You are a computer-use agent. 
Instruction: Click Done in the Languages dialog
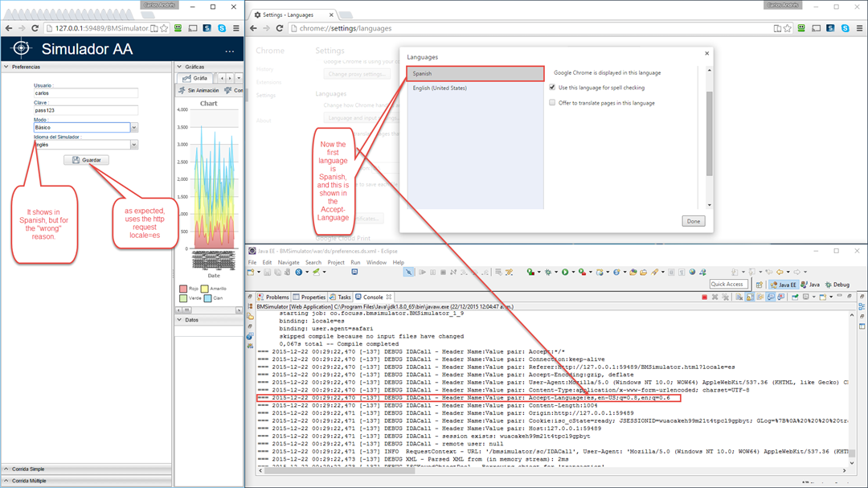[693, 221]
